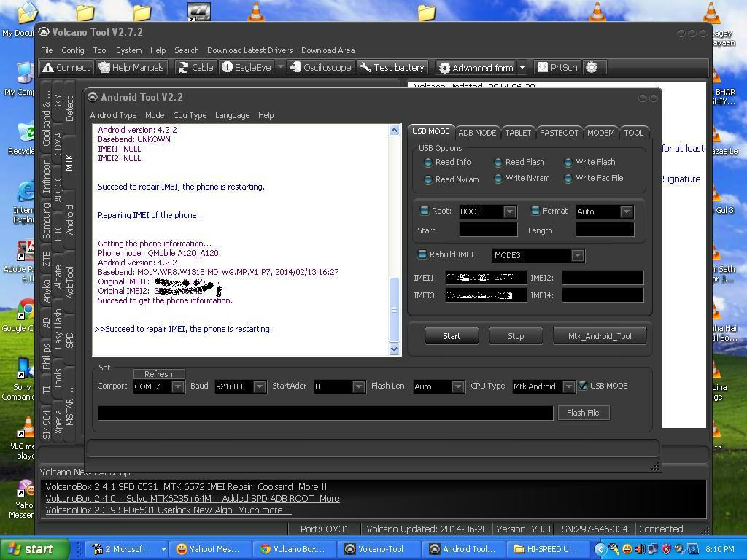The width and height of the screenshot is (747, 560).
Task: Click the IMEI2 input field
Action: tap(603, 278)
